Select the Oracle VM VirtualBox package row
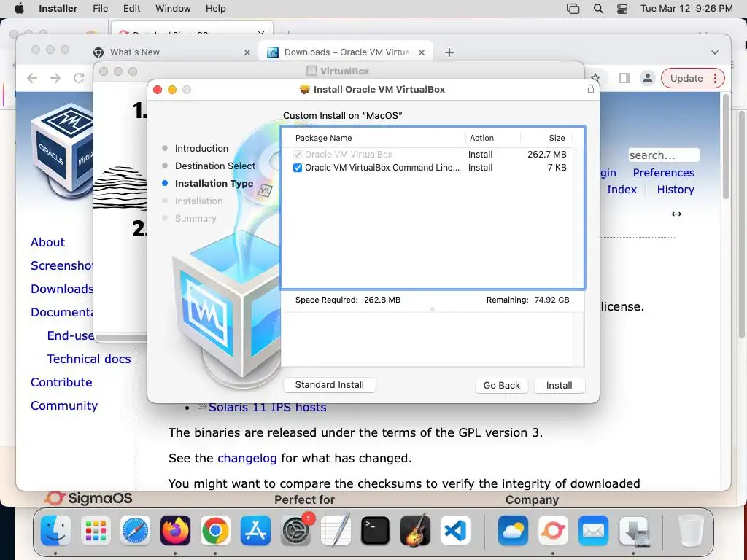 click(430, 155)
